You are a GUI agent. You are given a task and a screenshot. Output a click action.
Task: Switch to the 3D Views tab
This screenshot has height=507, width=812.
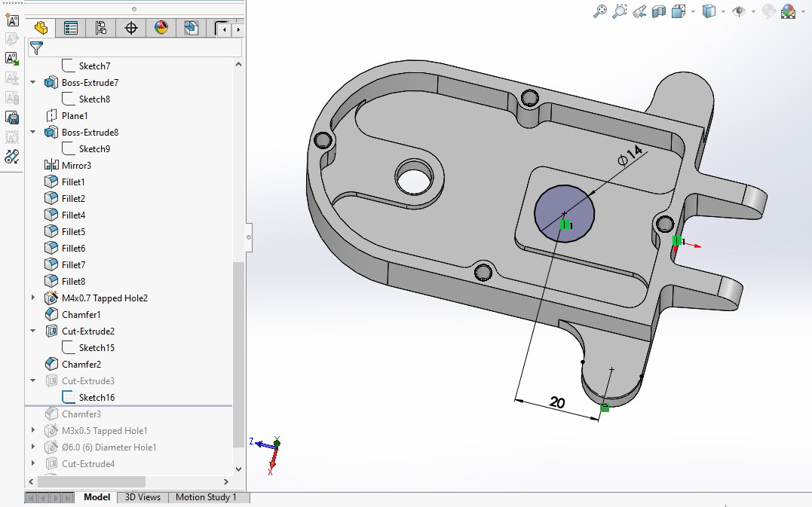[142, 497]
